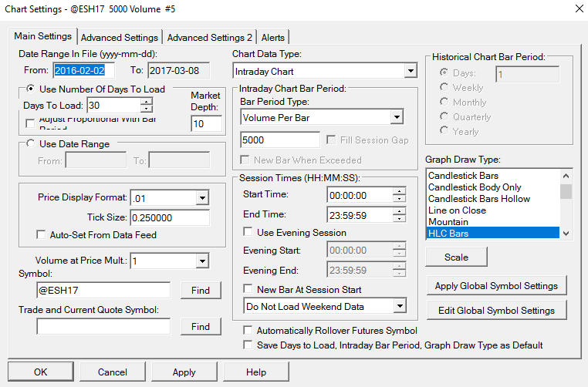
Task: Toggle Adjust Proportional With Bar Period checkbox
Action: point(30,123)
